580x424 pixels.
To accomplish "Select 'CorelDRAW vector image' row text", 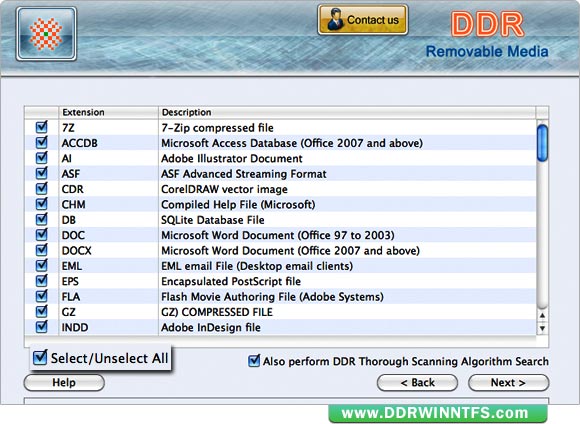I will [224, 189].
